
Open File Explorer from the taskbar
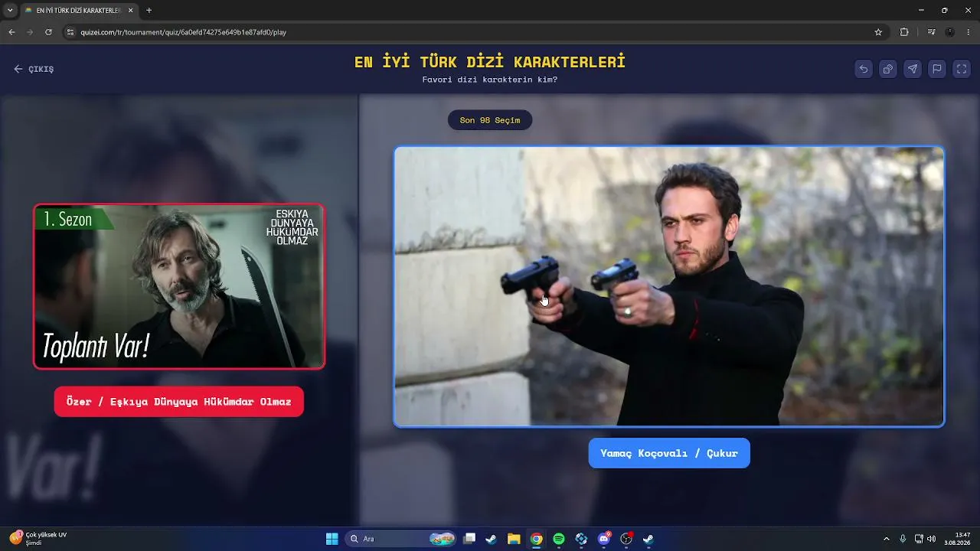514,539
